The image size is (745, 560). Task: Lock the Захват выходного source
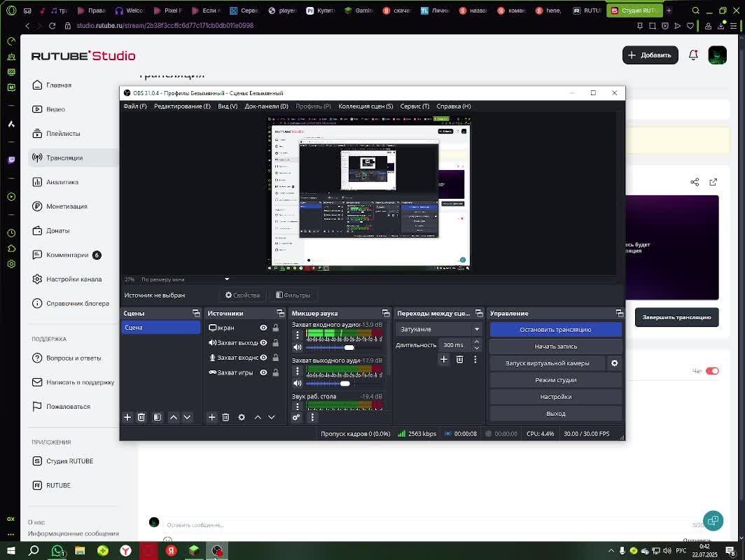[x=276, y=342]
